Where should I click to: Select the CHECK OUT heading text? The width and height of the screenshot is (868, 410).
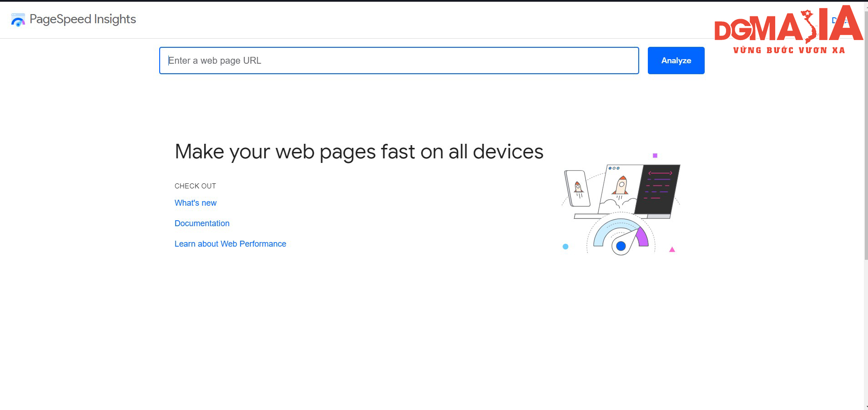[x=195, y=186]
